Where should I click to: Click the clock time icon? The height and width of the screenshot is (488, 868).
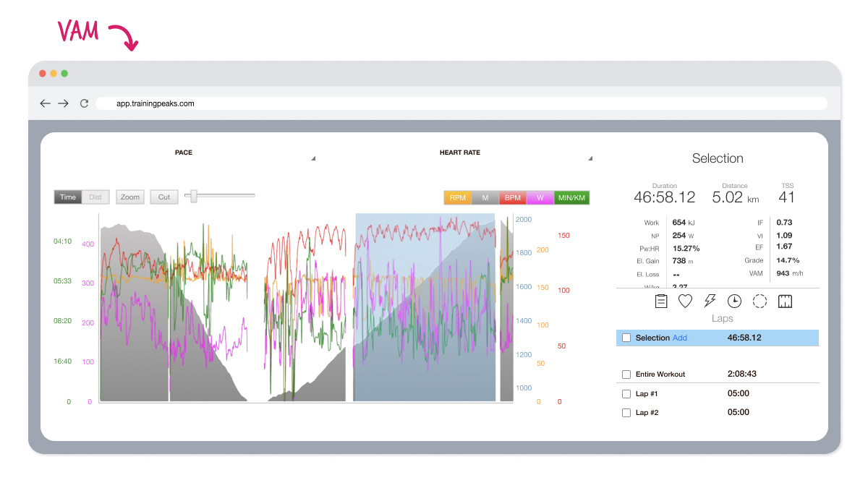734,301
